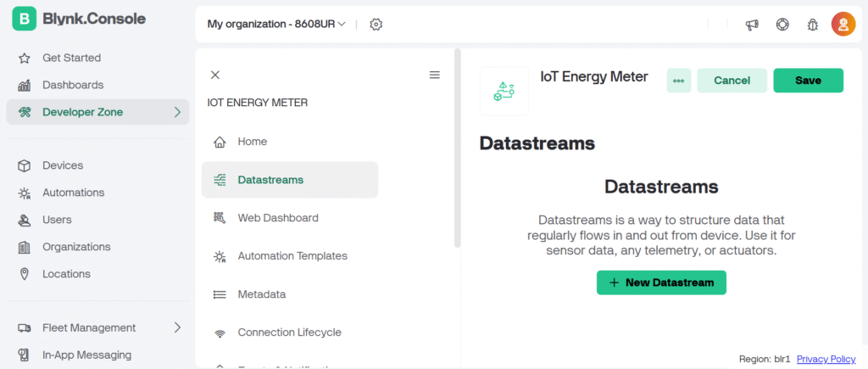The width and height of the screenshot is (868, 369).
Task: Open organization settings gear icon
Action: tap(376, 25)
